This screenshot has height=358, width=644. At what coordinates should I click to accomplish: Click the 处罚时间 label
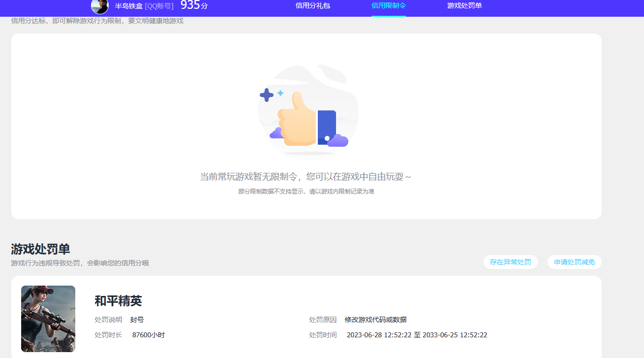(x=323, y=335)
